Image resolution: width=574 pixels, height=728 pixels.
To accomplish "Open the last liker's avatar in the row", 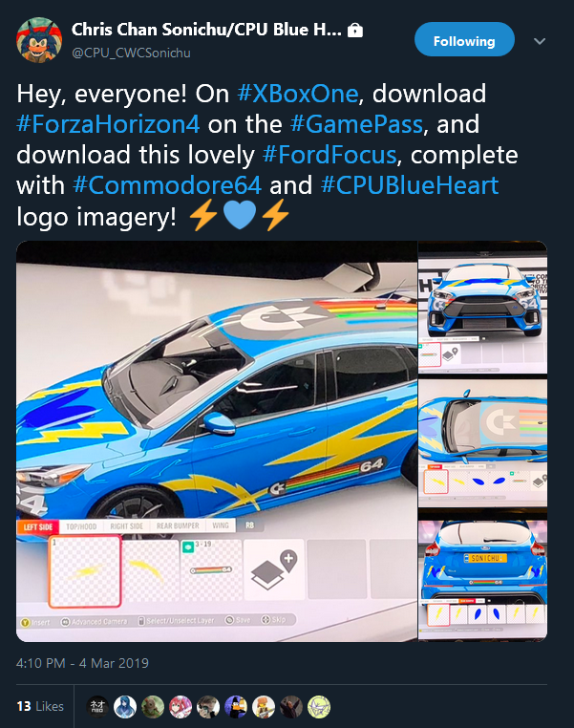I will 319,707.
